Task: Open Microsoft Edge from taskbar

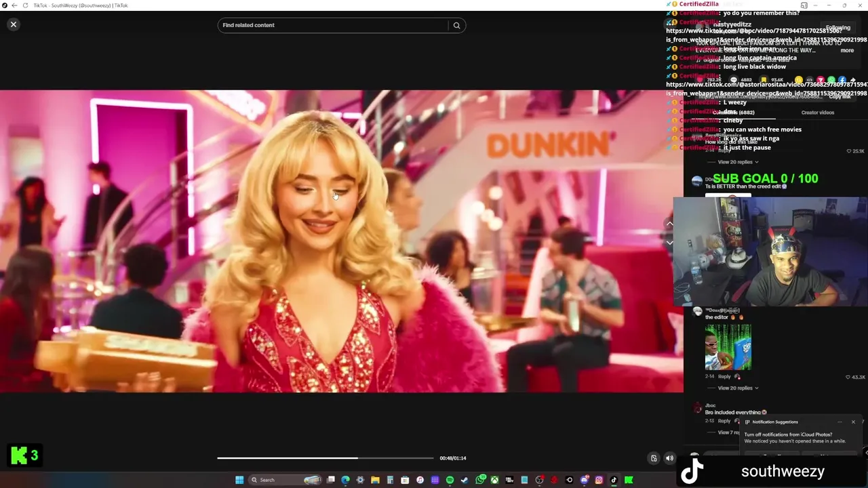Action: tap(345, 480)
